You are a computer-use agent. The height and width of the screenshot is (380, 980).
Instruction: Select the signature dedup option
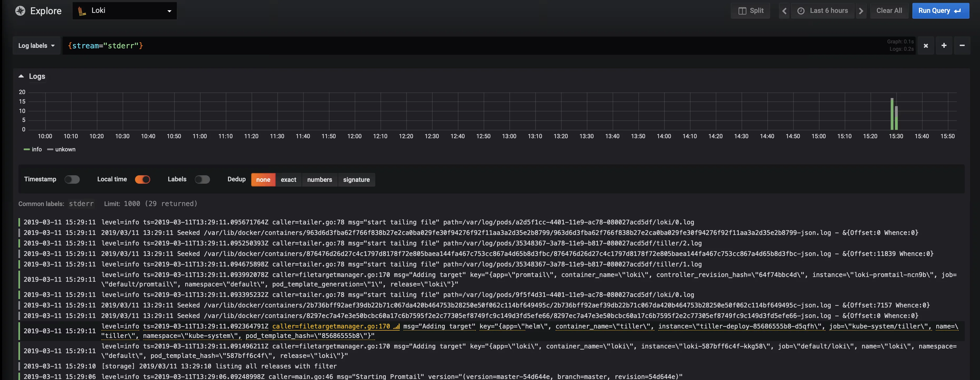pyautogui.click(x=356, y=180)
